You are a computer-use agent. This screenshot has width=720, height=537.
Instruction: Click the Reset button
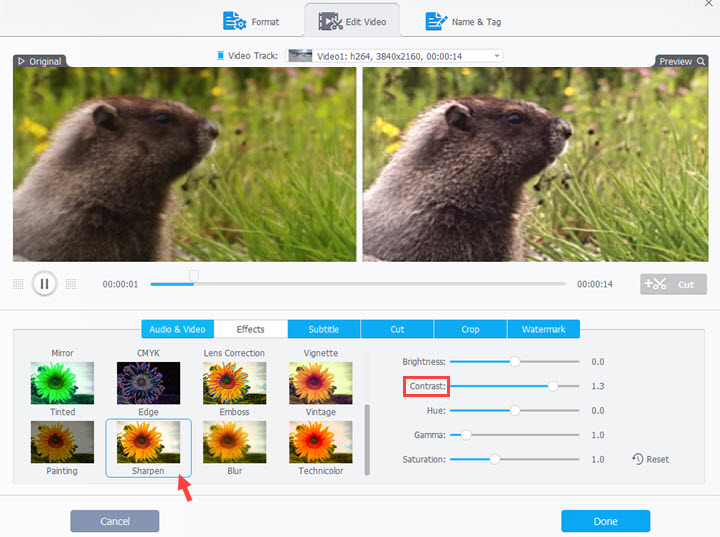click(651, 459)
